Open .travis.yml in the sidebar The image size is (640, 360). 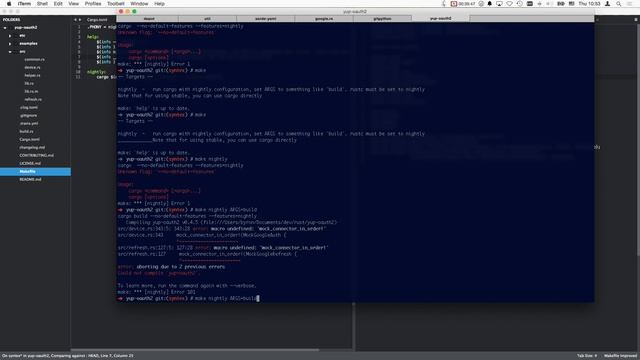tap(29, 123)
